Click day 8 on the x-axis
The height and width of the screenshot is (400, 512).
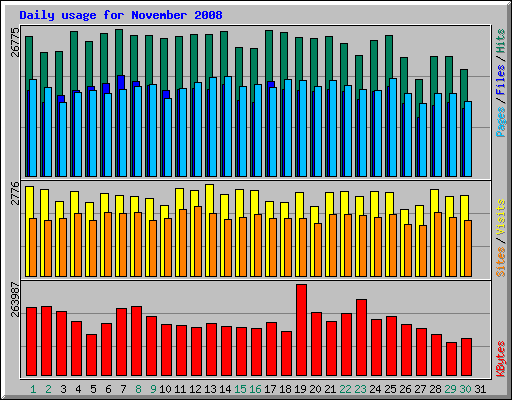138,389
